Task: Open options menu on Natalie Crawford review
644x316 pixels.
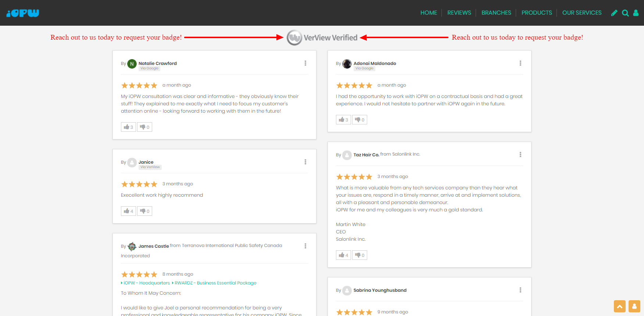Action: [305, 63]
